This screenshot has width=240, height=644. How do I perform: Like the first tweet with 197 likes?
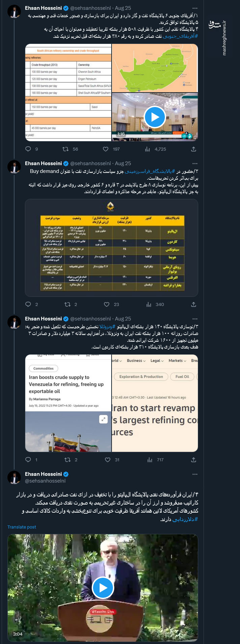click(x=106, y=149)
